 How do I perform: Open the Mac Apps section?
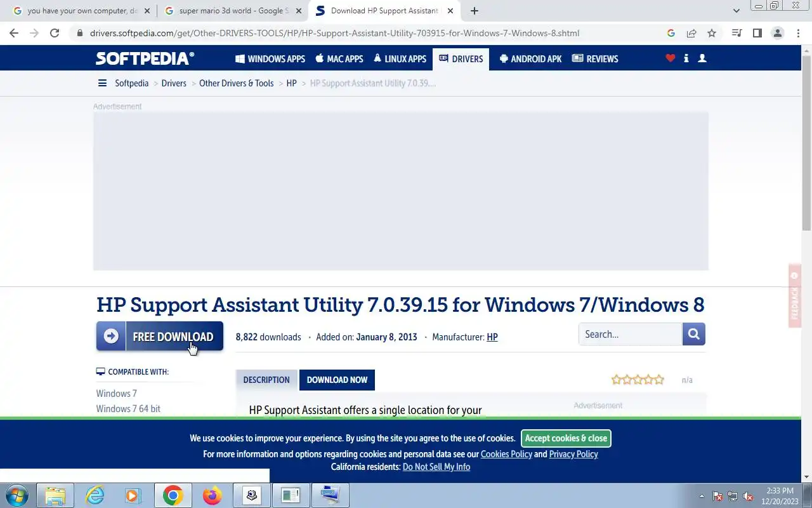click(x=339, y=58)
